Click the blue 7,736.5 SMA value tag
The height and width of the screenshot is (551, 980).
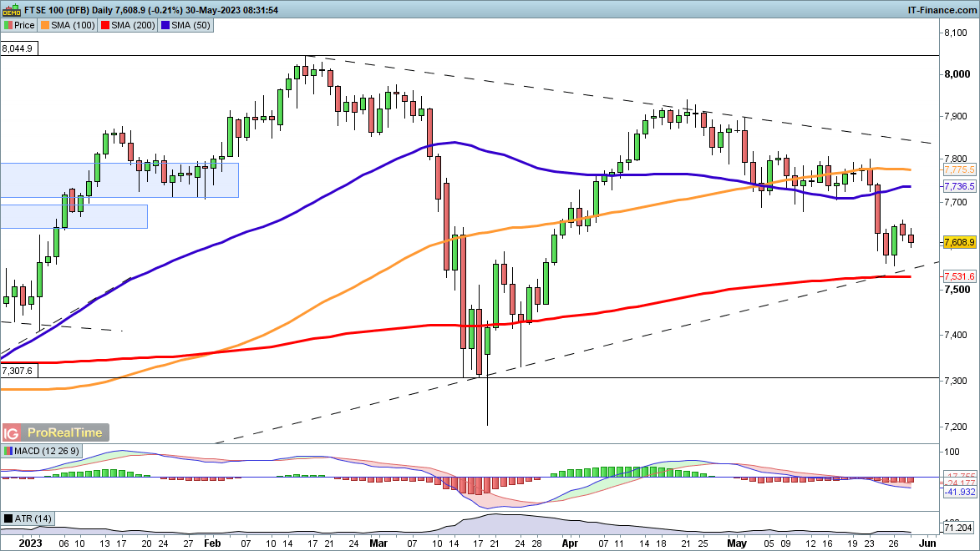(x=959, y=186)
